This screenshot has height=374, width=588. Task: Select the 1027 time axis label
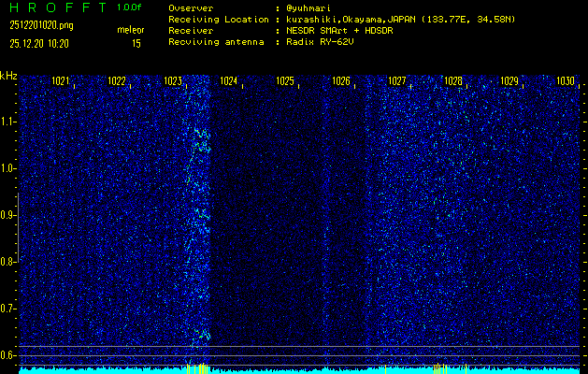pos(397,80)
